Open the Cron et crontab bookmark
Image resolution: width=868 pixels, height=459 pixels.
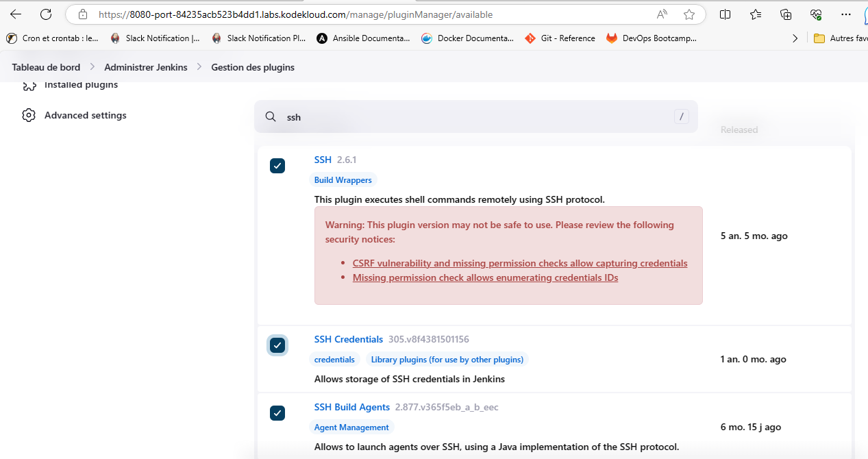(x=53, y=38)
